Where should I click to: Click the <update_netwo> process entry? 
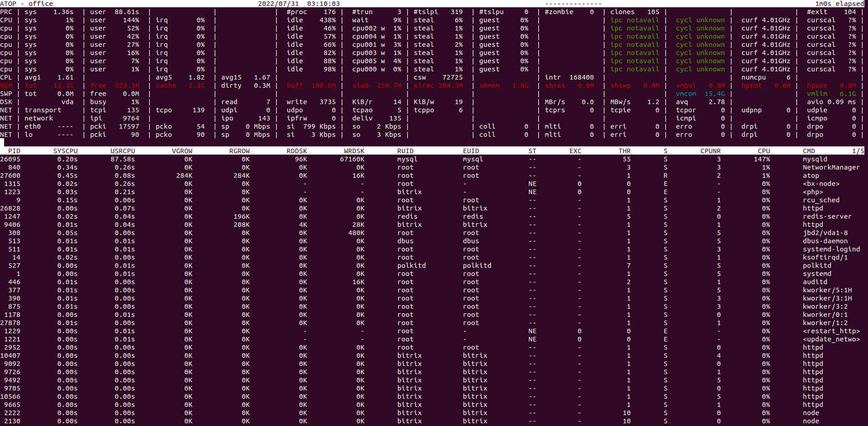pos(831,339)
